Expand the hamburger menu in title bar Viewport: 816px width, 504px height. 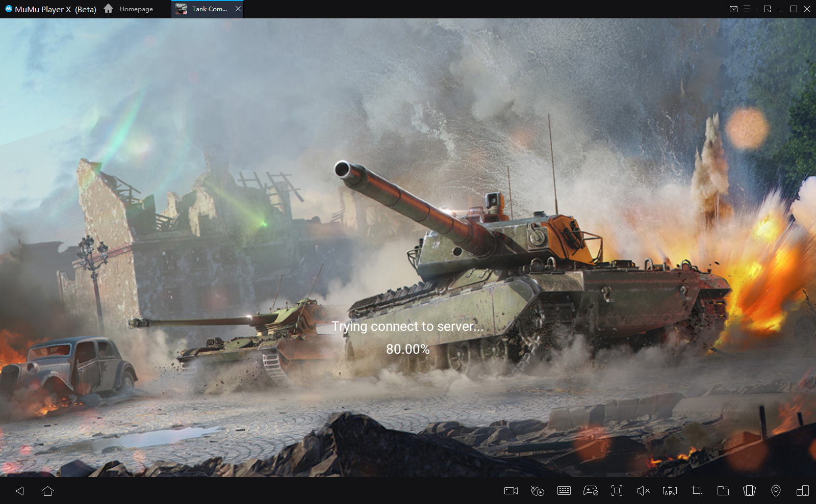(x=747, y=9)
